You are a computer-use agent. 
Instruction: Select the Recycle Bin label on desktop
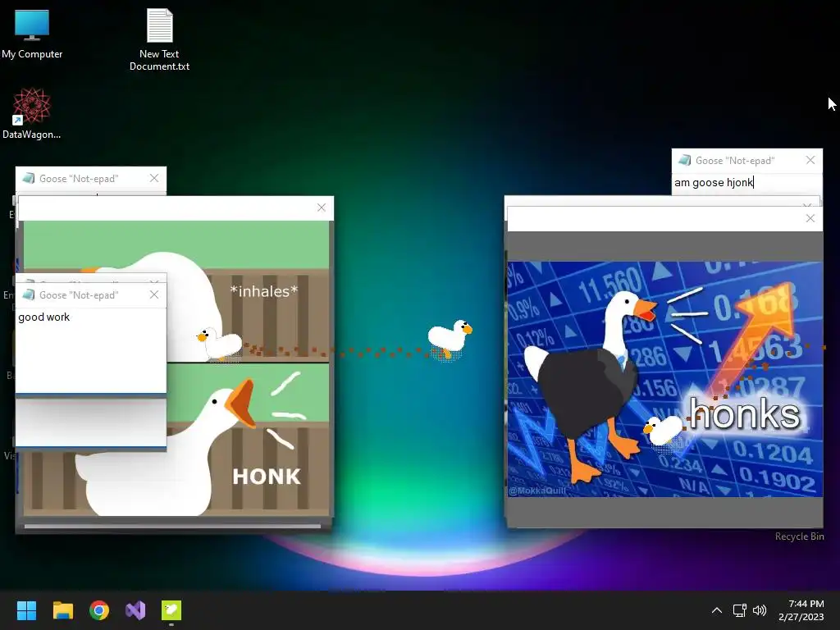point(799,536)
